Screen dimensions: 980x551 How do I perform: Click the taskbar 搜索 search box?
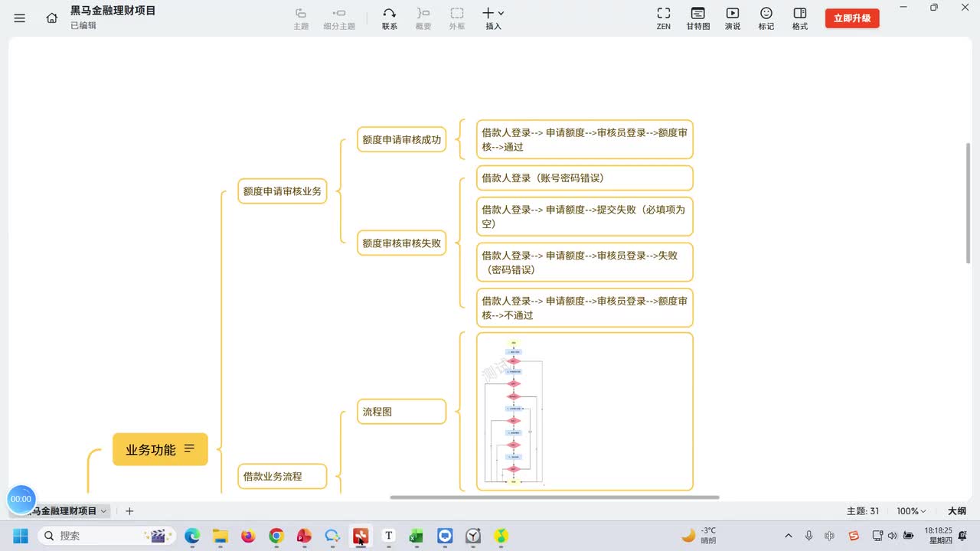tap(107, 536)
